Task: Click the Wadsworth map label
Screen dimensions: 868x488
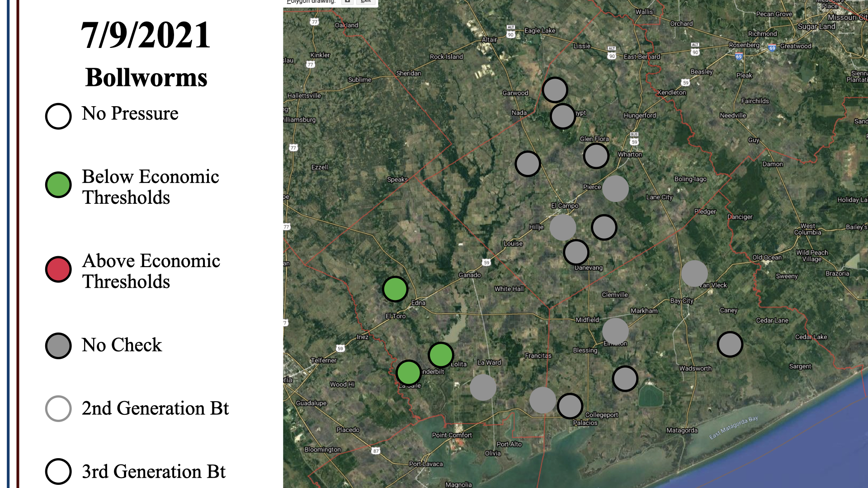Action: (x=695, y=369)
